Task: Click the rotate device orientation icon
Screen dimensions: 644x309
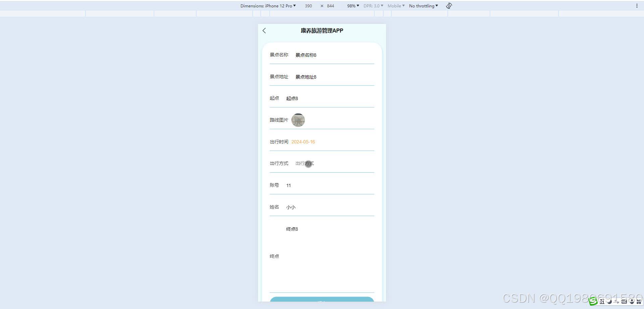Action: 448,5
